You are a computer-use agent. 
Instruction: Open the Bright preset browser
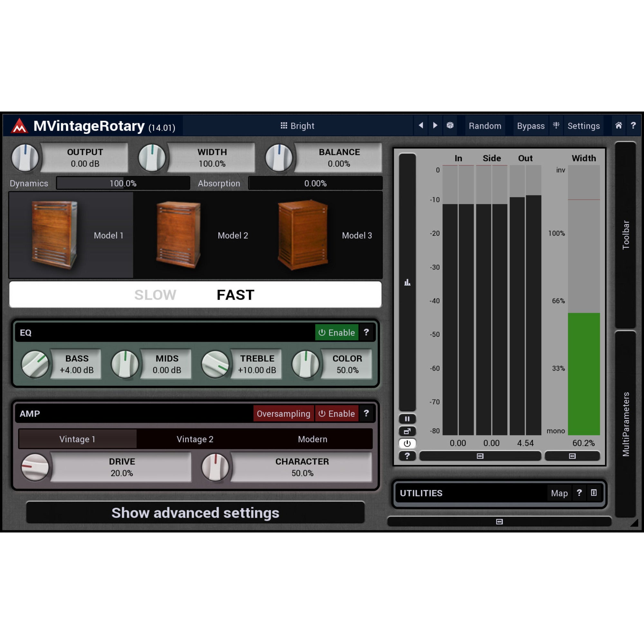pyautogui.click(x=297, y=126)
